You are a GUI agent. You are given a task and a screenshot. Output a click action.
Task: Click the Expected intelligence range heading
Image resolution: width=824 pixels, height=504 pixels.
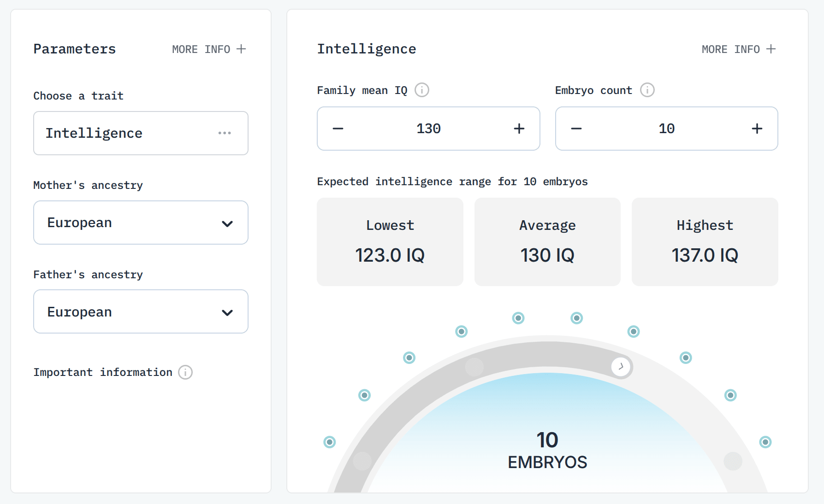tap(452, 182)
